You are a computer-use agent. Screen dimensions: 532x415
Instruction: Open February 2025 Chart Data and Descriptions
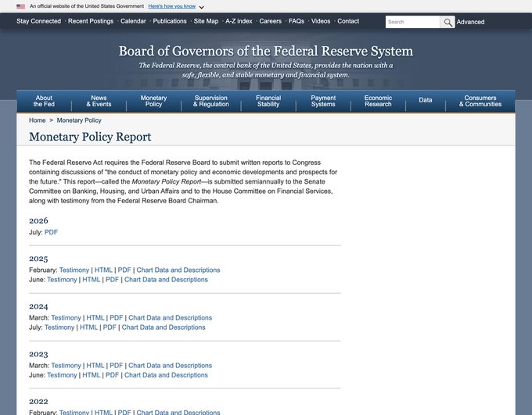pyautogui.click(x=178, y=270)
